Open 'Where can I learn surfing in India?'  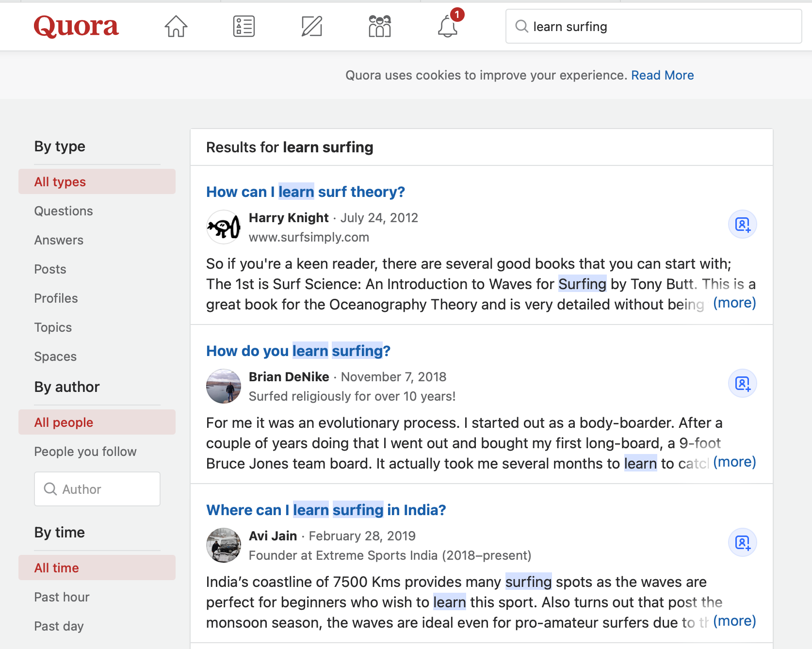(x=326, y=510)
